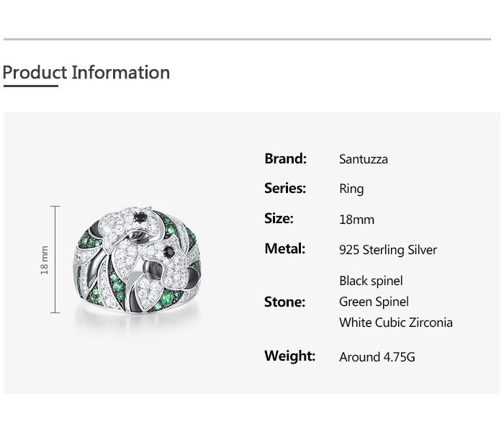
Task: Click the Weight label
Action: pos(289,356)
